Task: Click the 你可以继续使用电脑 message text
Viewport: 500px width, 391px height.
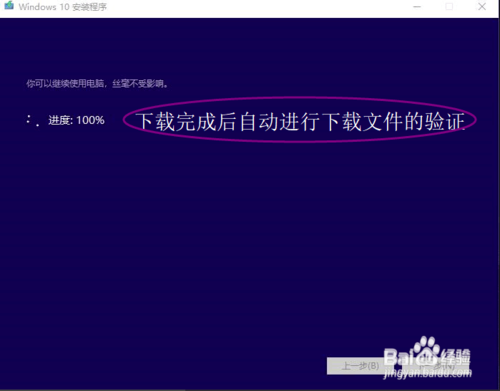Action: click(97, 83)
